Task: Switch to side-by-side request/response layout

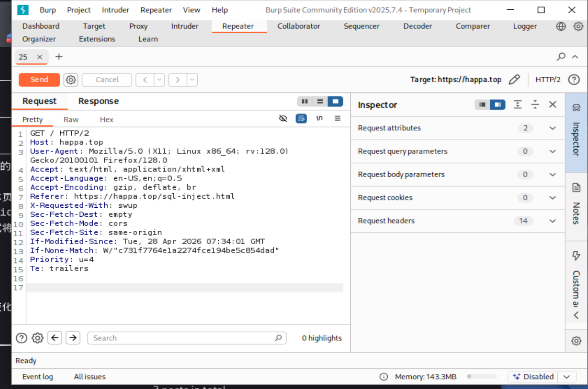Action: click(x=304, y=102)
